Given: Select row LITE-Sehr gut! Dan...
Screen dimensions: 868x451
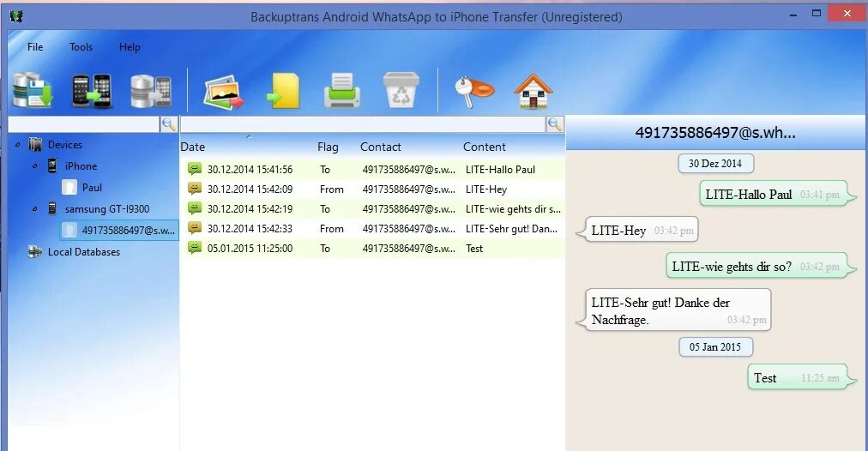Looking at the screenshot, I should click(x=372, y=229).
